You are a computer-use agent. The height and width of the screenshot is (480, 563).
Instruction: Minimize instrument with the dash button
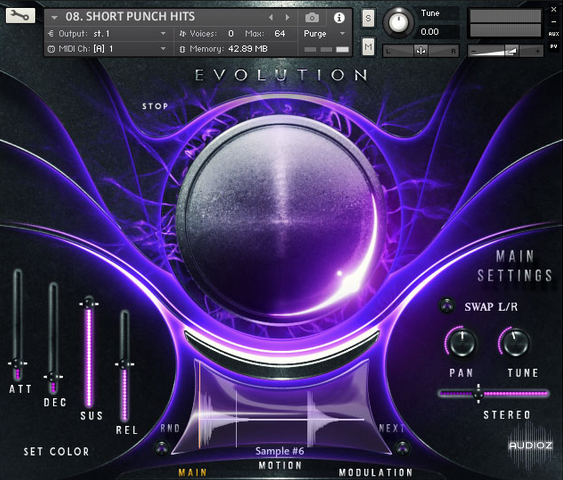[x=554, y=22]
